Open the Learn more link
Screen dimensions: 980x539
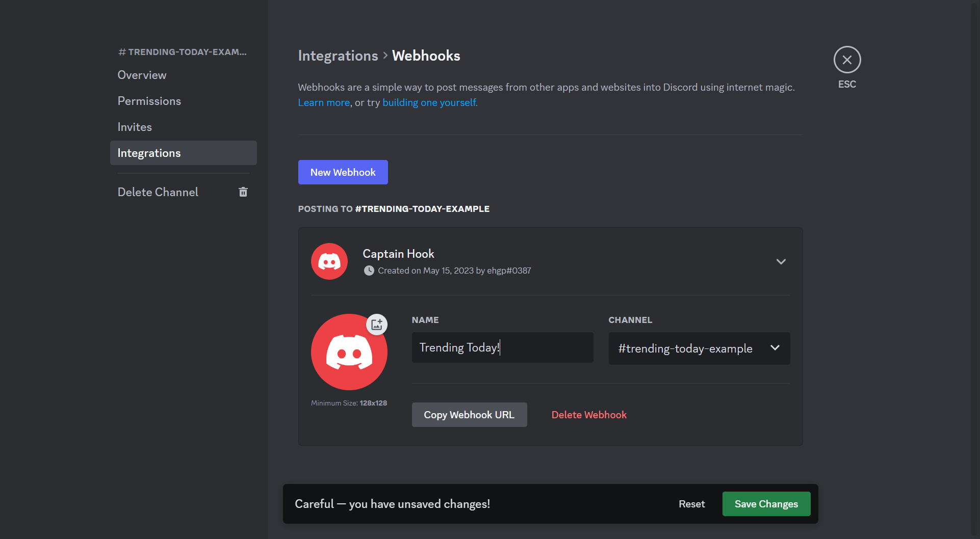point(324,102)
